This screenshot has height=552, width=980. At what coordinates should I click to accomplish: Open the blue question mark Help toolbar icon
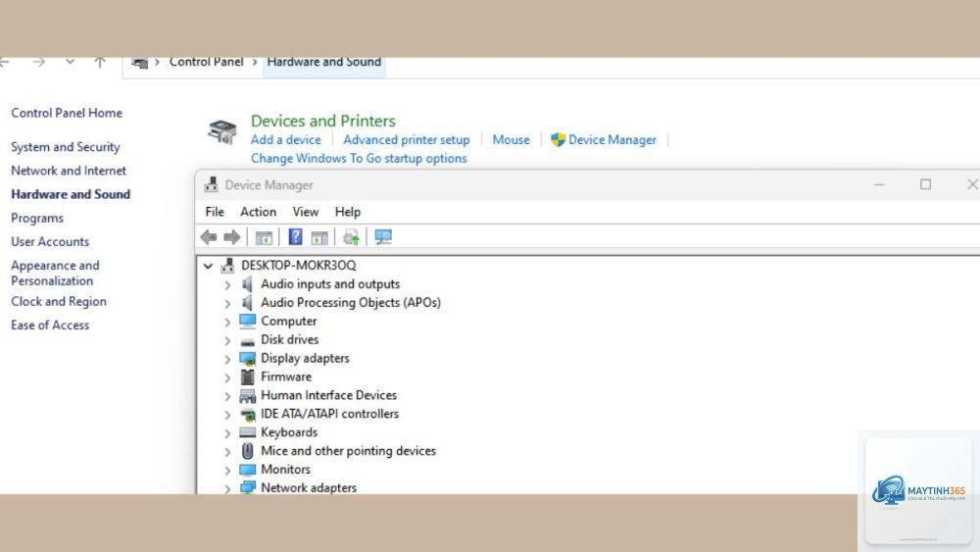click(x=295, y=237)
